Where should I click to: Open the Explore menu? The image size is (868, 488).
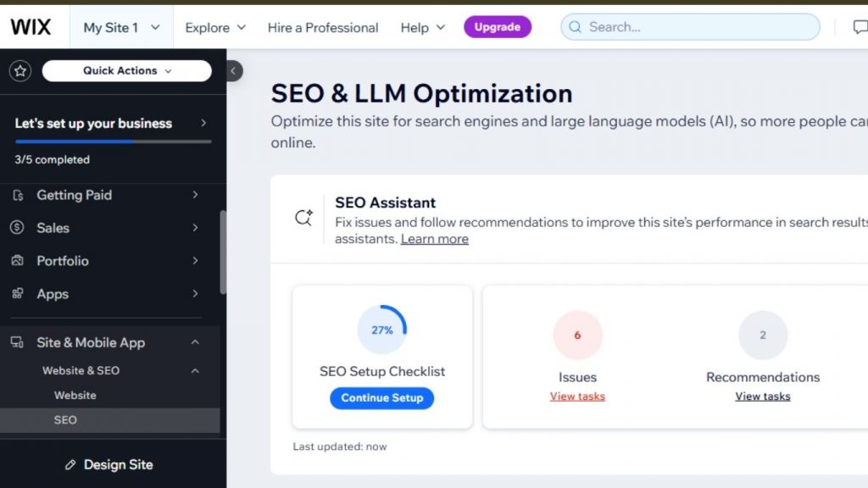pos(214,27)
